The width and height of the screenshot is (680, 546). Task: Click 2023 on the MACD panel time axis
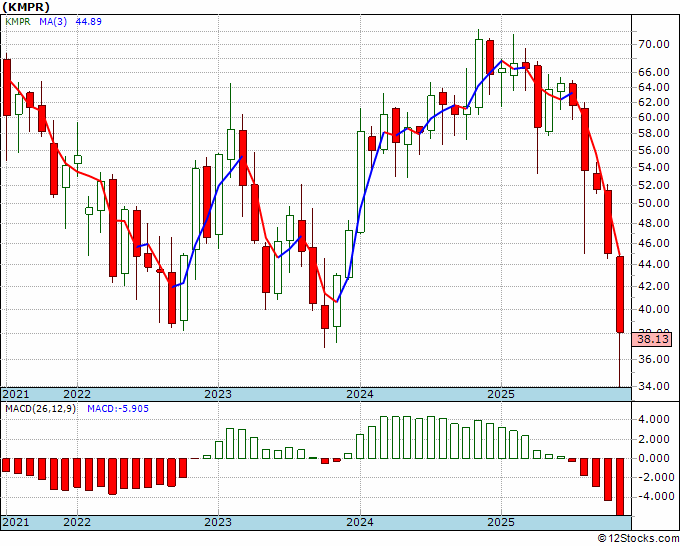tap(218, 522)
